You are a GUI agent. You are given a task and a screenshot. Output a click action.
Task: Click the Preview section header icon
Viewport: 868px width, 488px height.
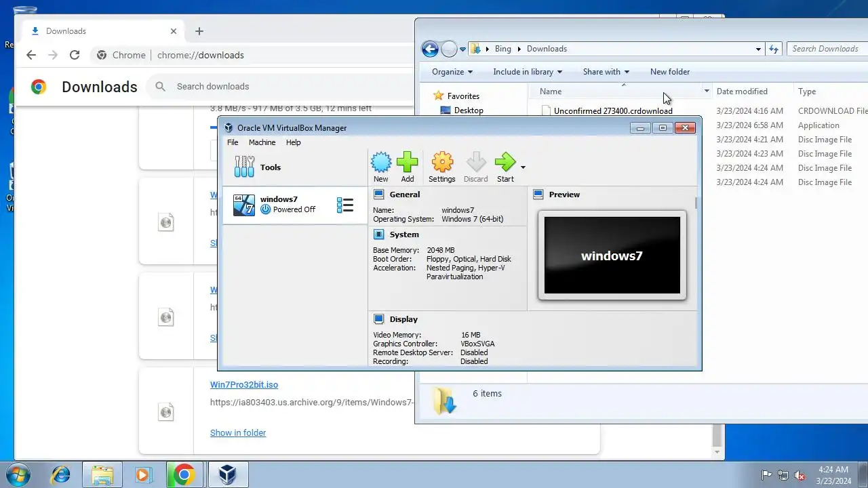(538, 195)
